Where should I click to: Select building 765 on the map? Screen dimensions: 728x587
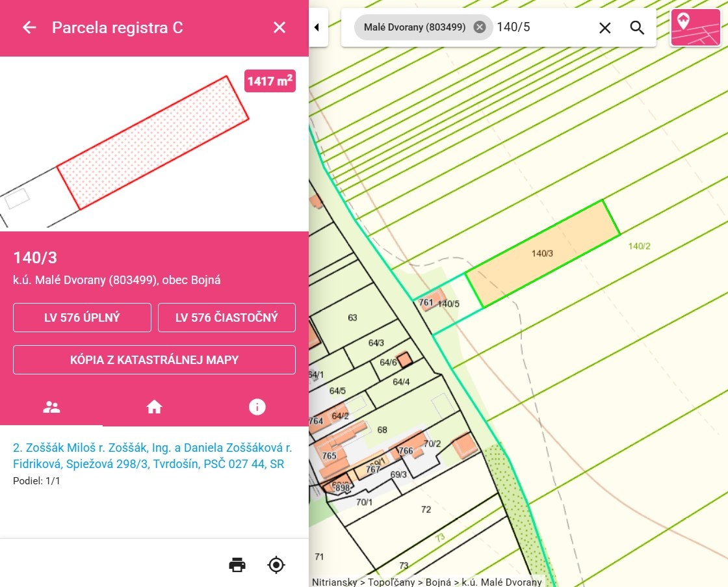[329, 456]
